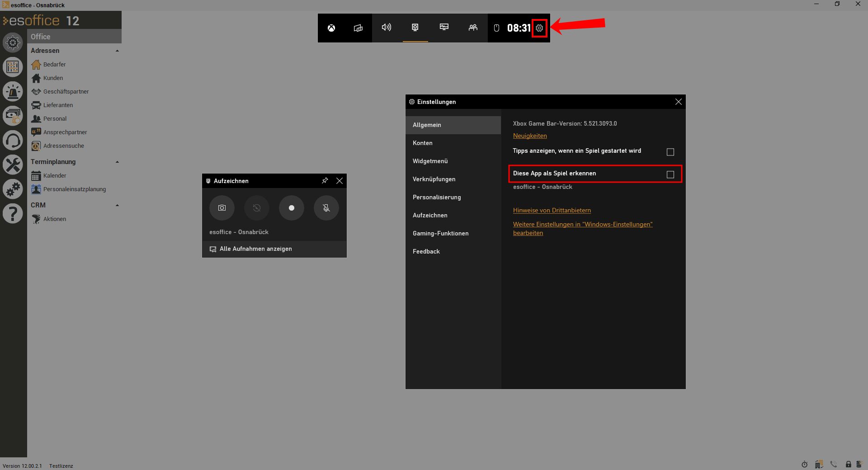868x470 pixels.
Task: Click the database refresh icon in status bar
Action: [x=859, y=464]
